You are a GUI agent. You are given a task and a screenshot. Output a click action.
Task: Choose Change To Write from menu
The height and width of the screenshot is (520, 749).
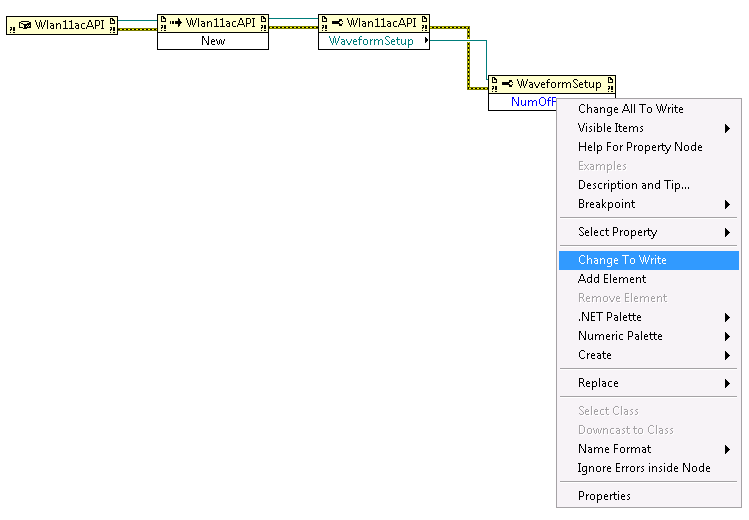point(622,260)
